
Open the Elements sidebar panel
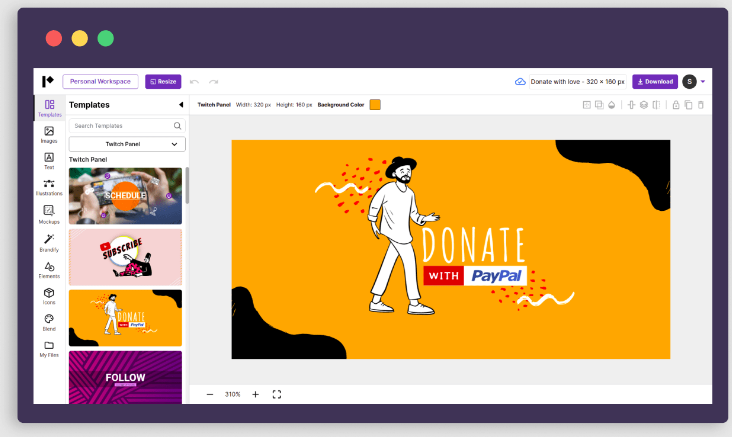point(49,269)
